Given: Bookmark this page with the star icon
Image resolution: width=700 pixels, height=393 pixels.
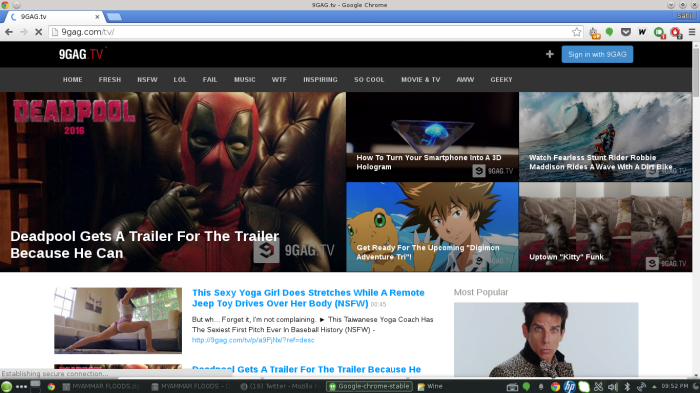Looking at the screenshot, I should [576, 32].
